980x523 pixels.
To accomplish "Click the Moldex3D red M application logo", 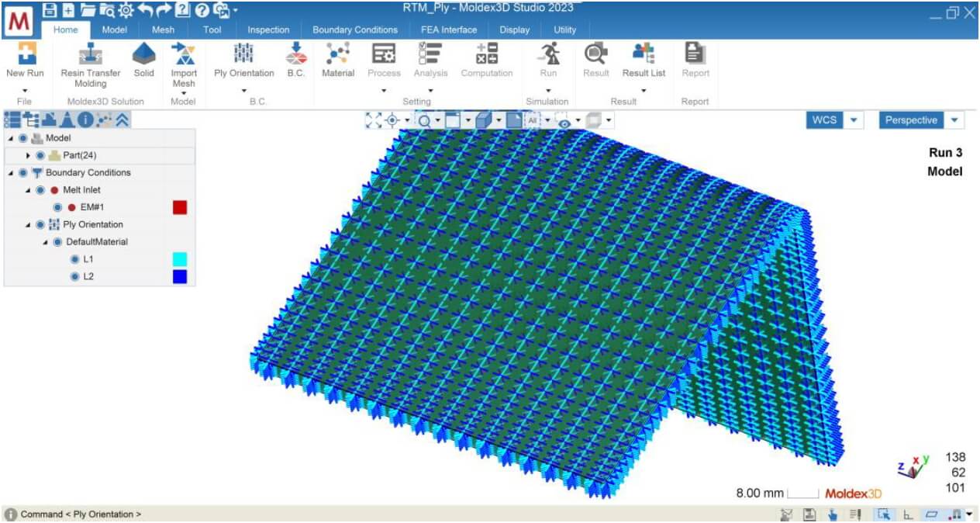I will point(19,22).
